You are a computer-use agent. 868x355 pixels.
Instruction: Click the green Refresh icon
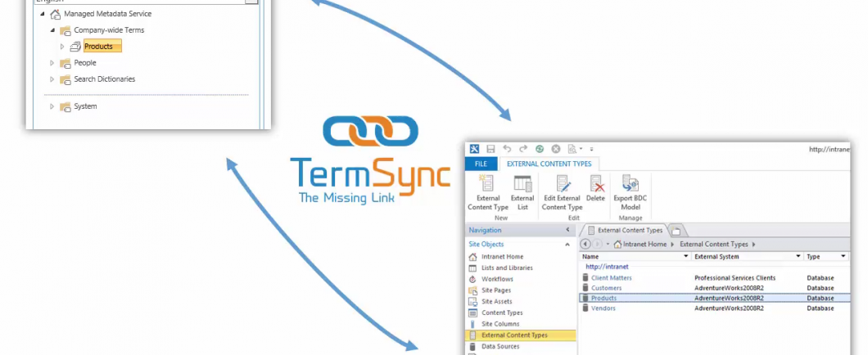coord(540,149)
